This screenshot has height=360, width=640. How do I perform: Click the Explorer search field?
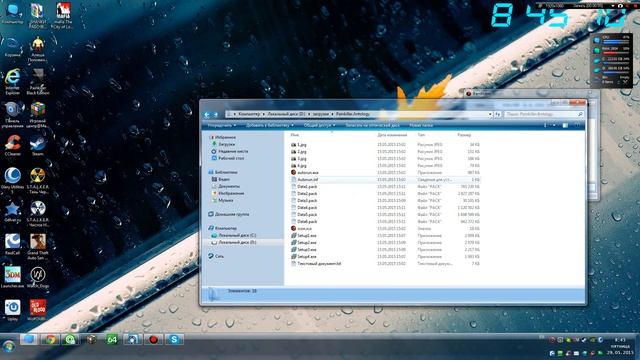543,114
